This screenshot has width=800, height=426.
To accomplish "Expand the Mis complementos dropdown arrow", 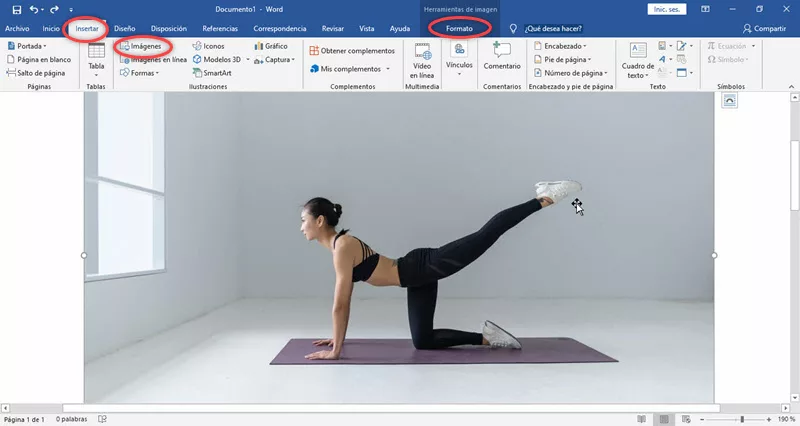I will (x=388, y=69).
